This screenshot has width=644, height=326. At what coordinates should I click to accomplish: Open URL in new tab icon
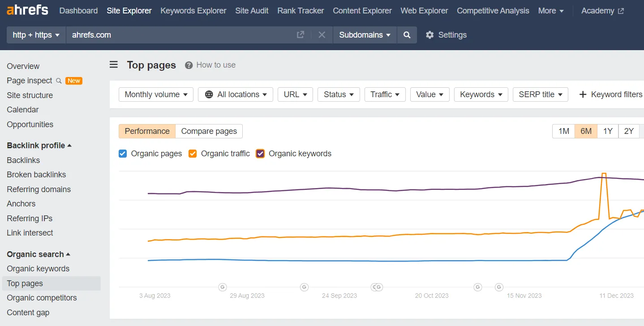(301, 34)
